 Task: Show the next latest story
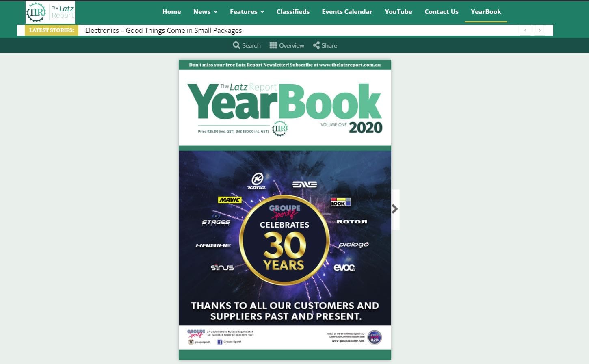click(x=539, y=30)
